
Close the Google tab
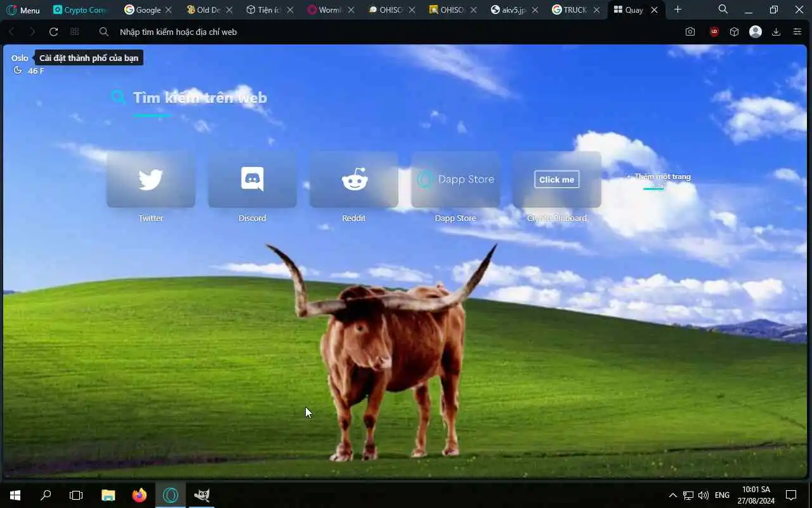point(169,10)
